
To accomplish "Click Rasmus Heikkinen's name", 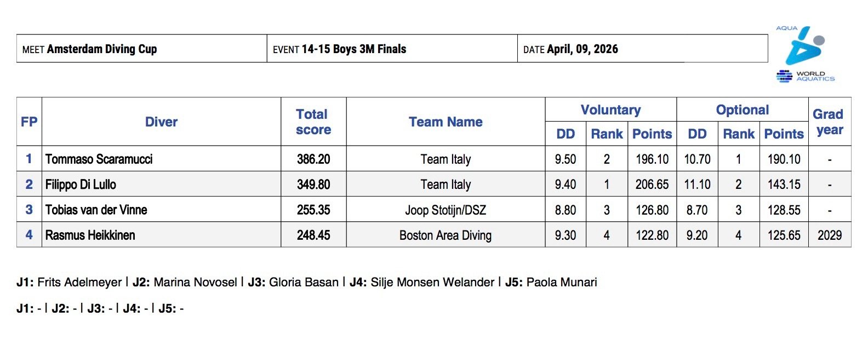I will [x=90, y=235].
